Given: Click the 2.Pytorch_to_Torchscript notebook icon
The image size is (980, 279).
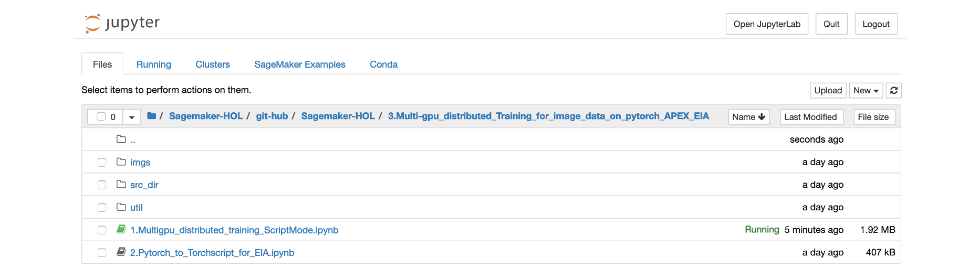Looking at the screenshot, I should point(121,252).
